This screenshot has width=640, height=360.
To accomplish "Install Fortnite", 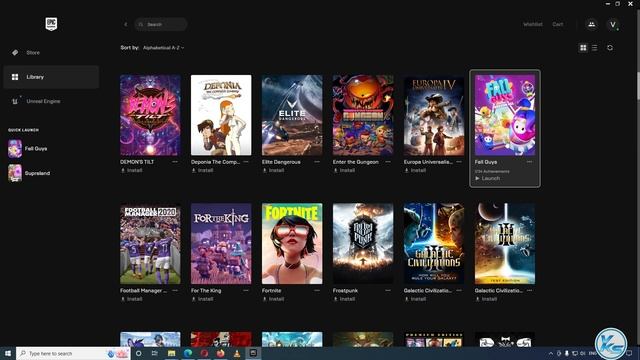I will pyautogui.click(x=273, y=299).
